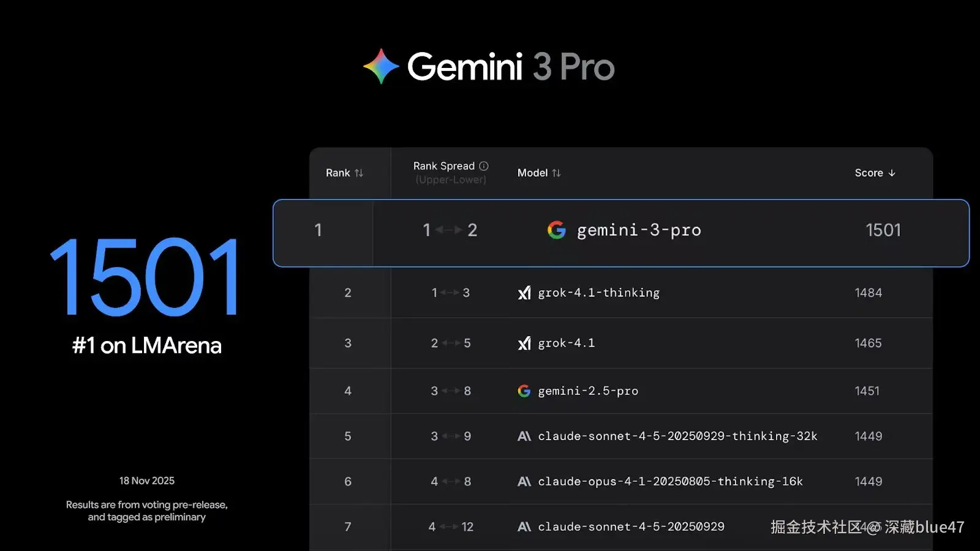Click xAI logo beside grok-4.1-thinking
980x551 pixels.
coord(524,293)
